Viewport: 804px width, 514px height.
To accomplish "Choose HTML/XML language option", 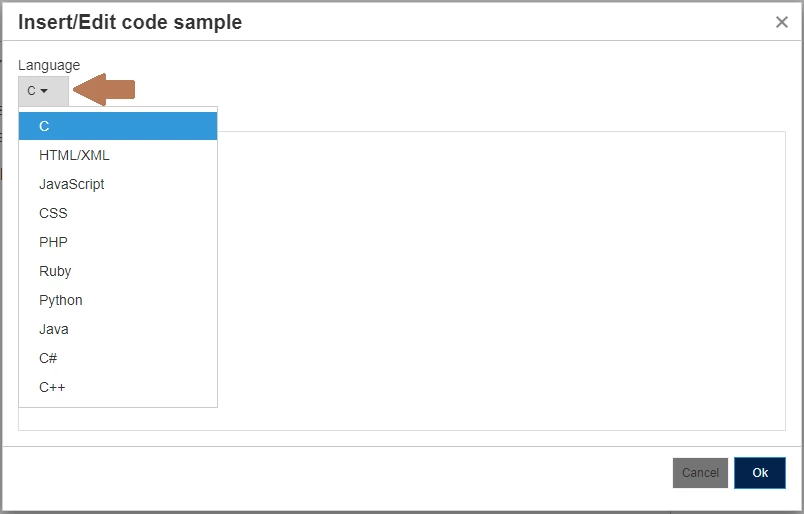I will point(118,155).
